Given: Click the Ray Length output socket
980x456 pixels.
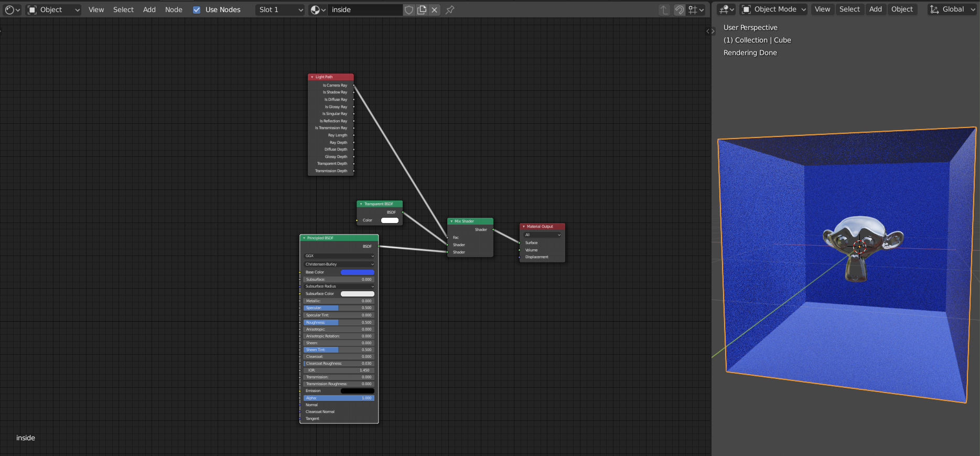Looking at the screenshot, I should pos(354,135).
